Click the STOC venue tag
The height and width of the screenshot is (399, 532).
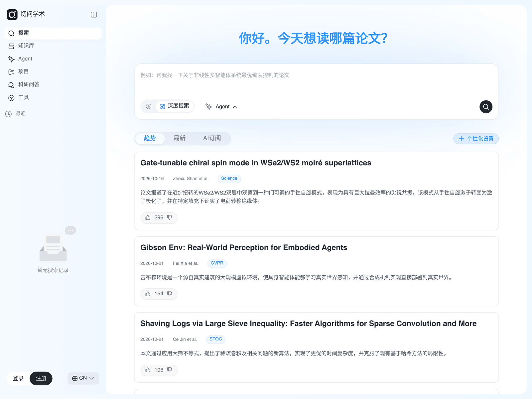coord(216,339)
